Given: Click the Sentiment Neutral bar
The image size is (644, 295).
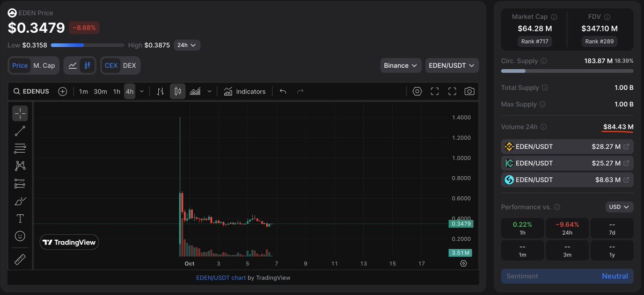Looking at the screenshot, I should [567, 276].
